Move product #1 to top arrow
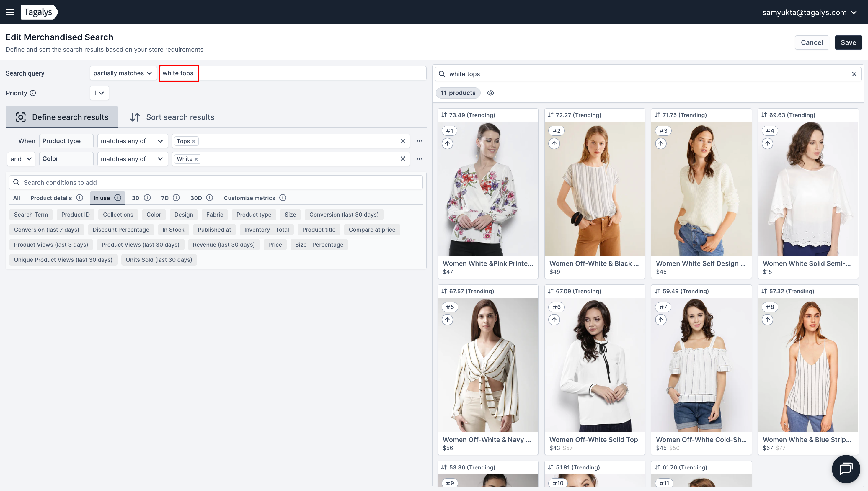This screenshot has height=491, width=868. [x=447, y=144]
